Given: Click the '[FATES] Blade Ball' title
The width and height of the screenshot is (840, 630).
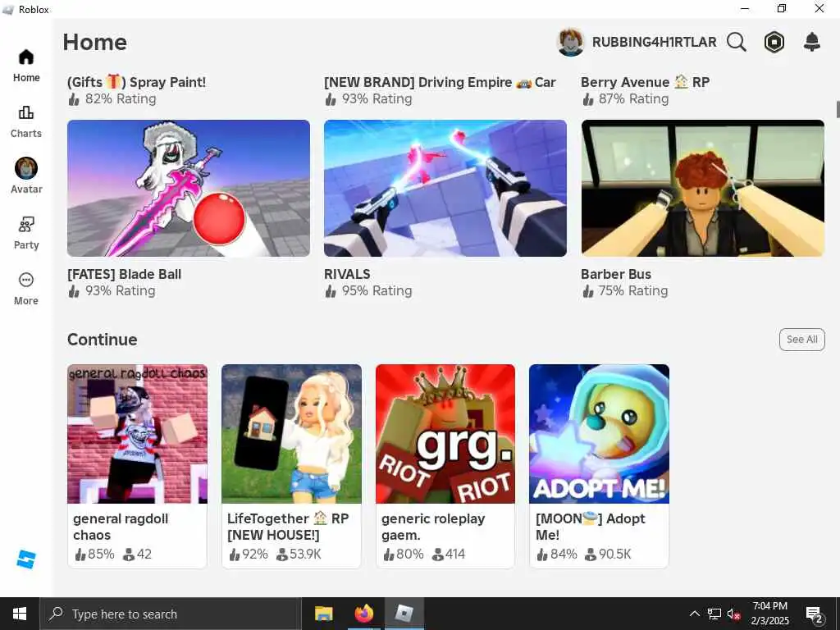Looking at the screenshot, I should tap(125, 274).
